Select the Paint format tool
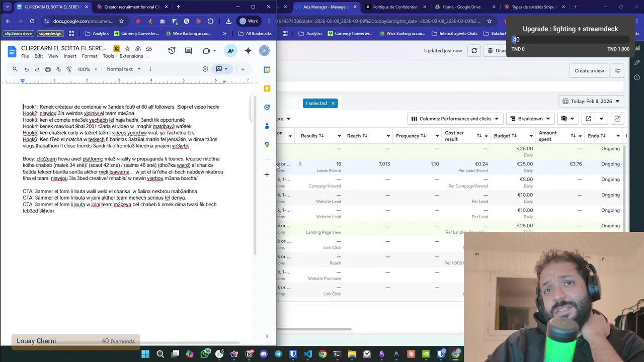This screenshot has height=362, width=644. [x=69, y=69]
